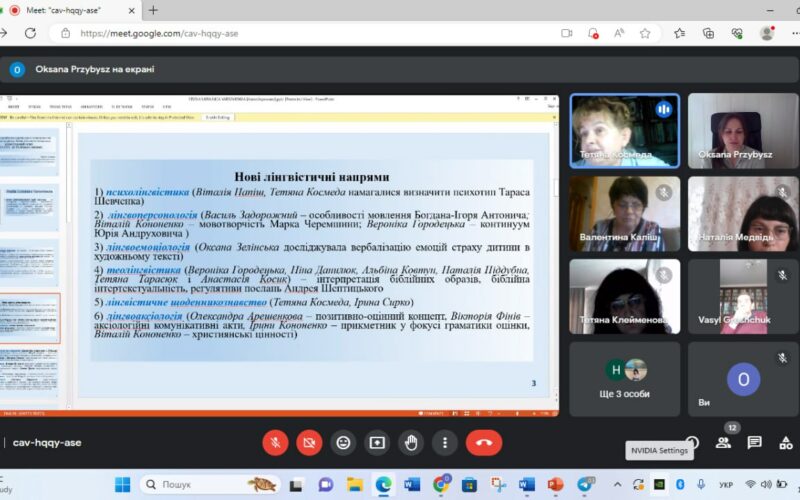Open the Windows Start menu

point(122,485)
